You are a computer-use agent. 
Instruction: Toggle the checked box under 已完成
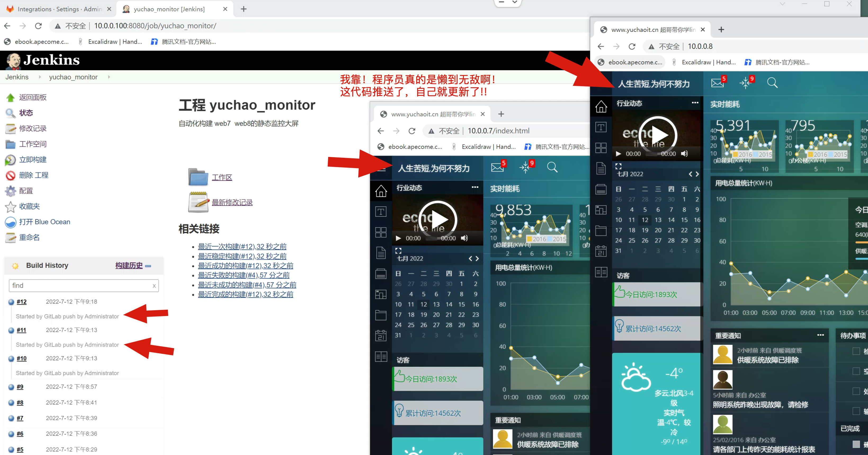tap(856, 444)
